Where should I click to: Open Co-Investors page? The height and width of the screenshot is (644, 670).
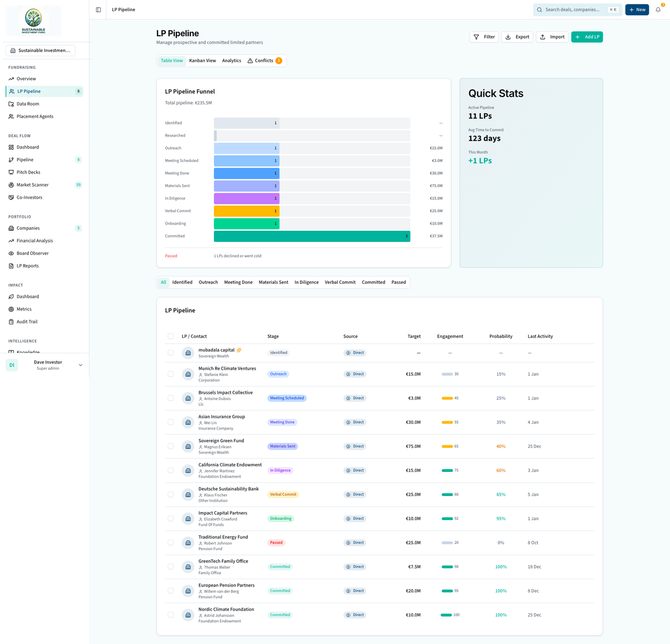(29, 197)
